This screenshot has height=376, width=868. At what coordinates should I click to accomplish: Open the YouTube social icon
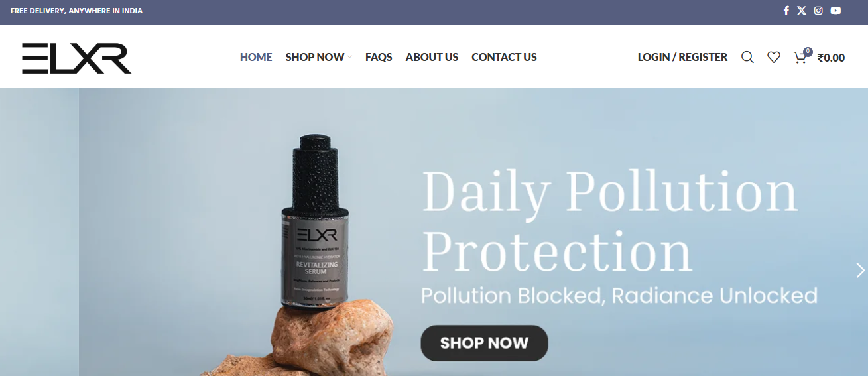pyautogui.click(x=836, y=11)
